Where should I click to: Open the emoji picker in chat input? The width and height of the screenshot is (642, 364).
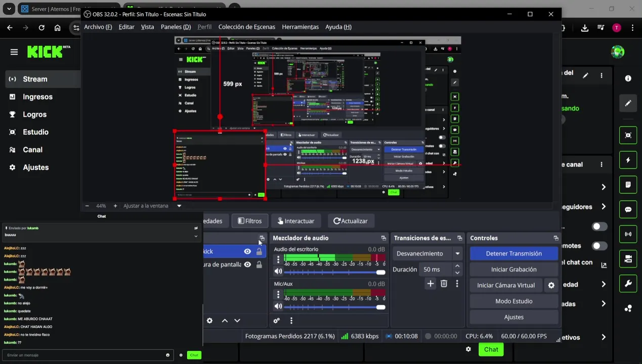(x=168, y=355)
